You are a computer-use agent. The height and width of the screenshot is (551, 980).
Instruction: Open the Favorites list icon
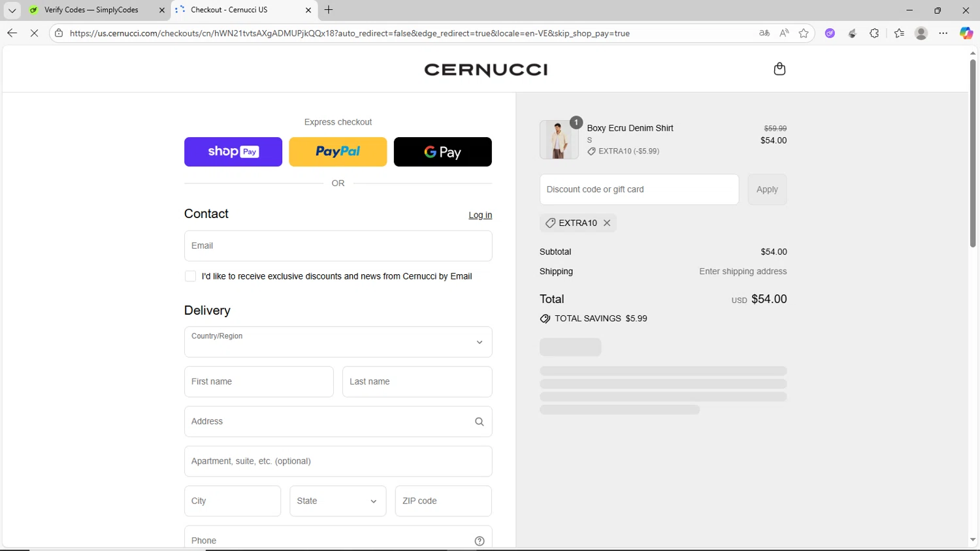(x=899, y=33)
